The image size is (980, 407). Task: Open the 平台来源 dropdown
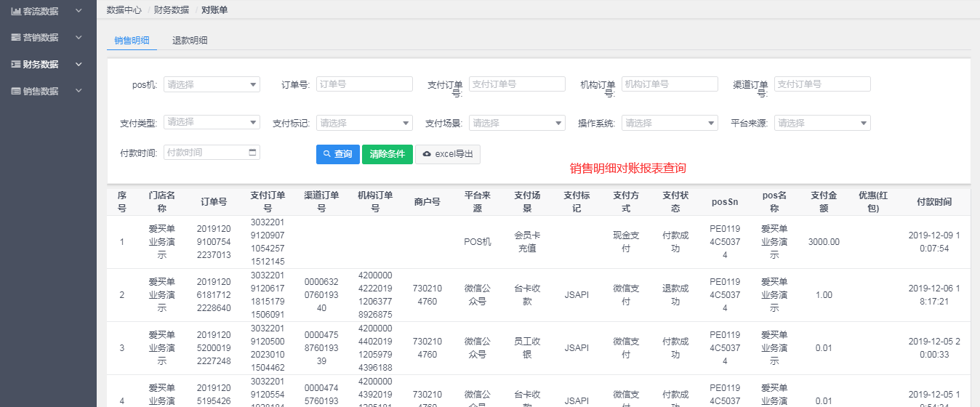[x=822, y=123]
